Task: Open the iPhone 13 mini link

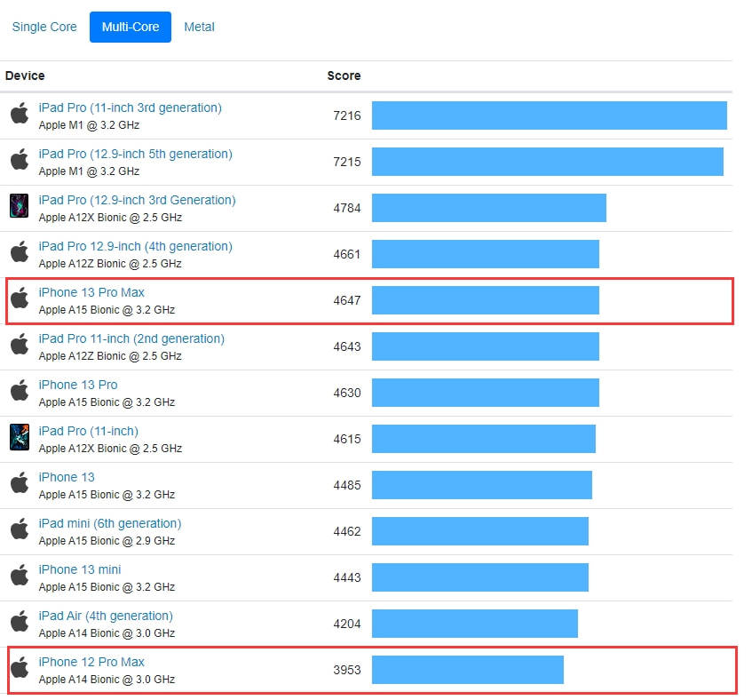Action: point(80,569)
